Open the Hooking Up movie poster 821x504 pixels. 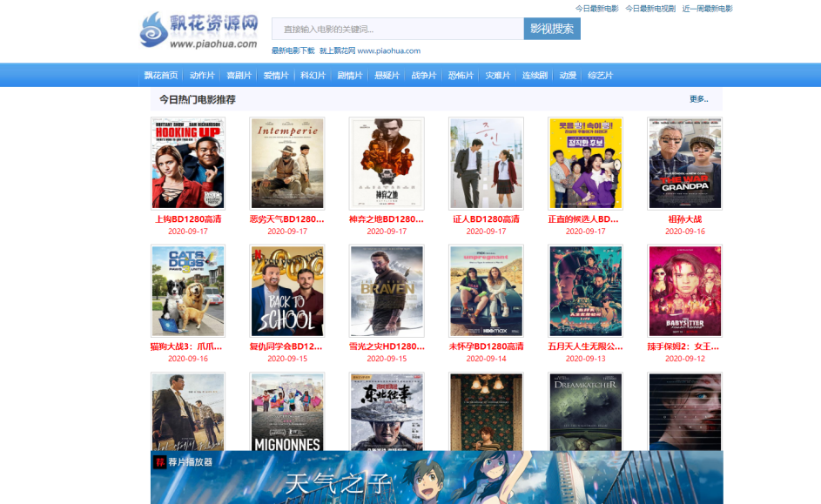[x=188, y=164]
